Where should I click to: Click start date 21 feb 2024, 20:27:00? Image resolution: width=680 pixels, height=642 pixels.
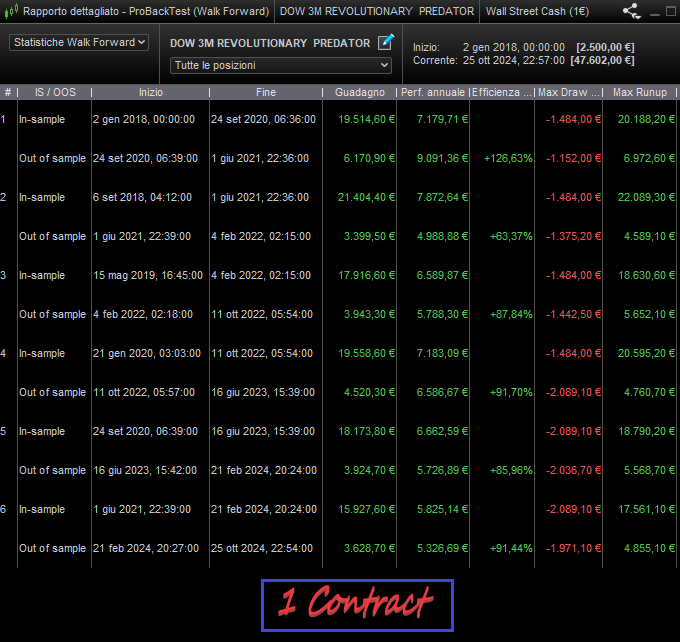coord(146,549)
